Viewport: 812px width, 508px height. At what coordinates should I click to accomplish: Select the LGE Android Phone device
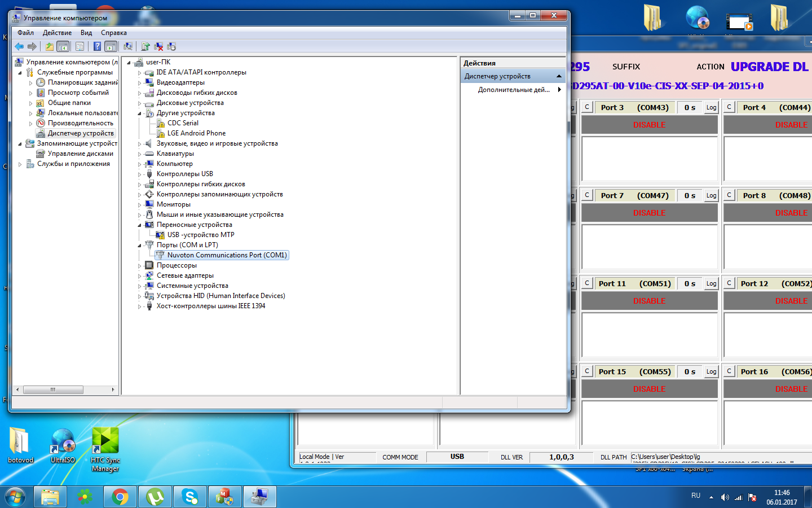point(196,133)
